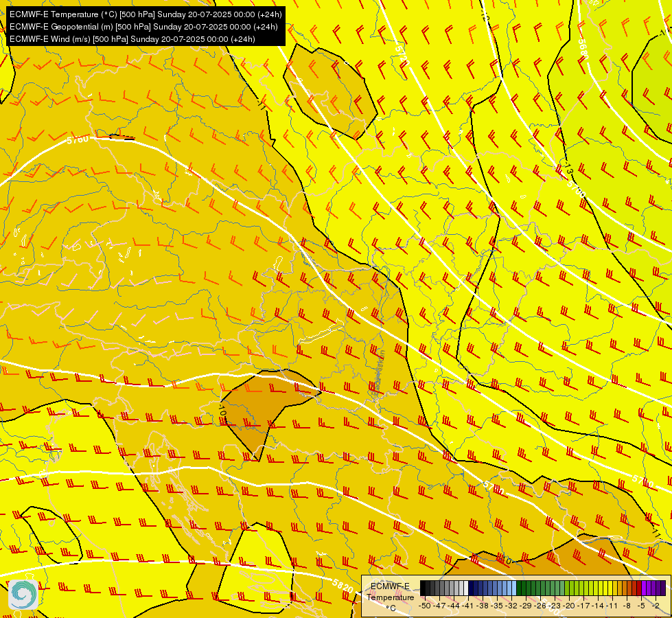Select the ECMWF-E Geopotential title line
This screenshot has width=672, height=618.
point(143,27)
